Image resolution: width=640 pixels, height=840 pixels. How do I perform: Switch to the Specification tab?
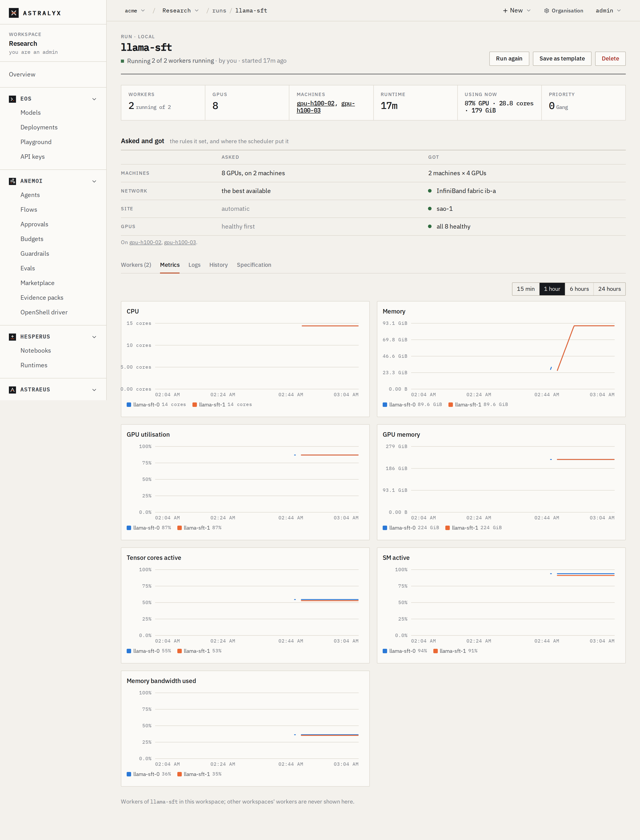coord(254,265)
